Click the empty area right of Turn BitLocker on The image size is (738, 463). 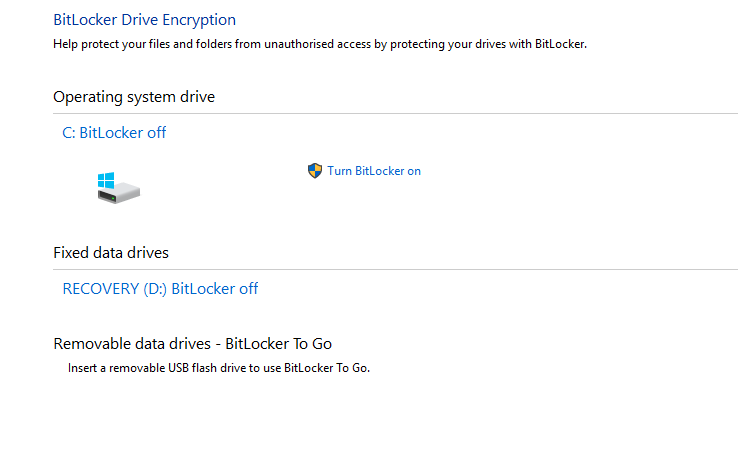[x=580, y=171]
